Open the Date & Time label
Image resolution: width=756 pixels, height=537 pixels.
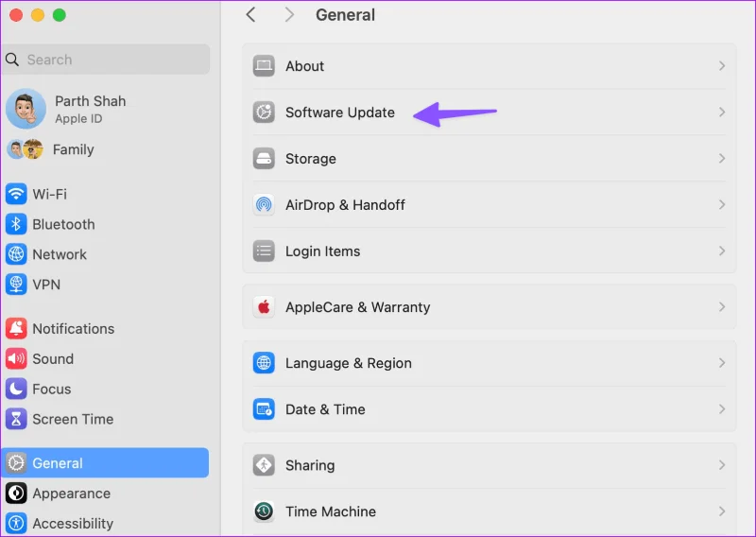325,409
